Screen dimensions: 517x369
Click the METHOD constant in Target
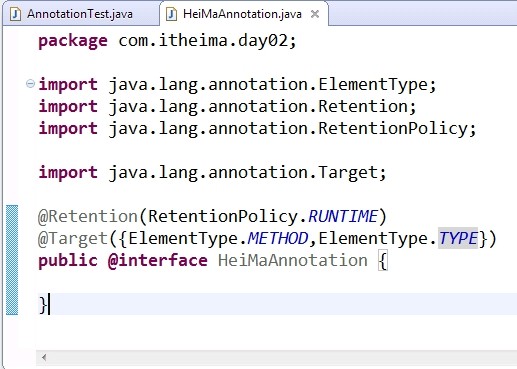point(278,238)
